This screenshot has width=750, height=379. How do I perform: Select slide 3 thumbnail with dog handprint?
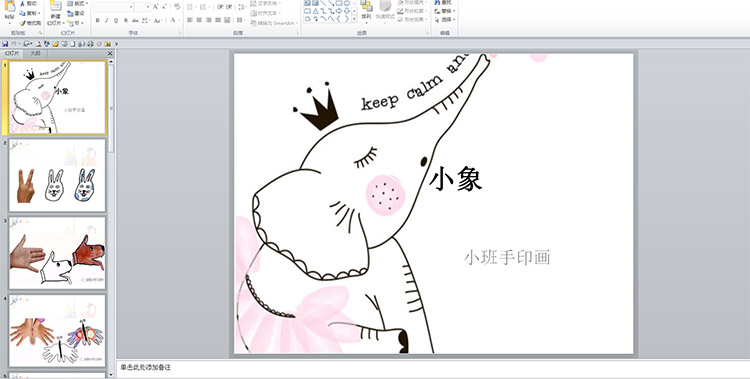(x=57, y=253)
